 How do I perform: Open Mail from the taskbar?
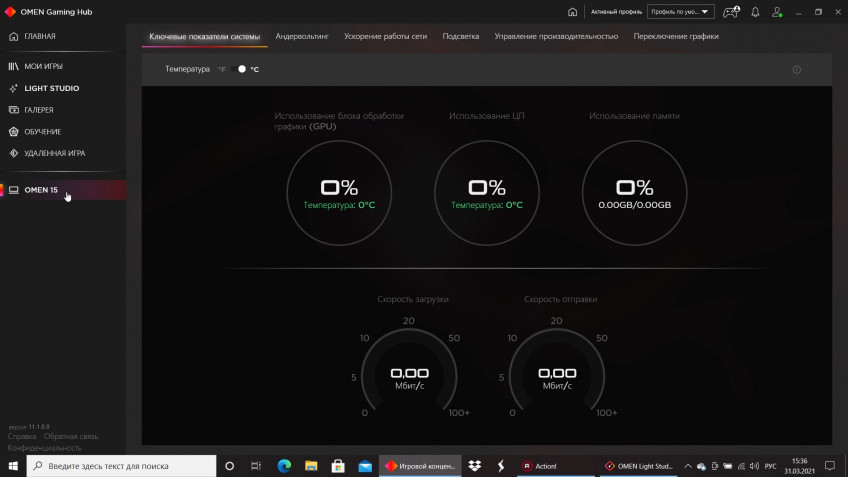[x=365, y=466]
